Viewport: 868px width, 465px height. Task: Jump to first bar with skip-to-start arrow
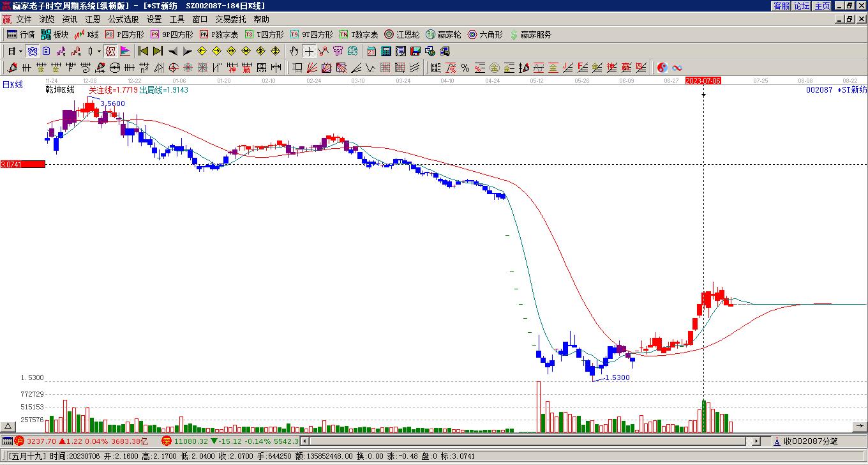143,51
